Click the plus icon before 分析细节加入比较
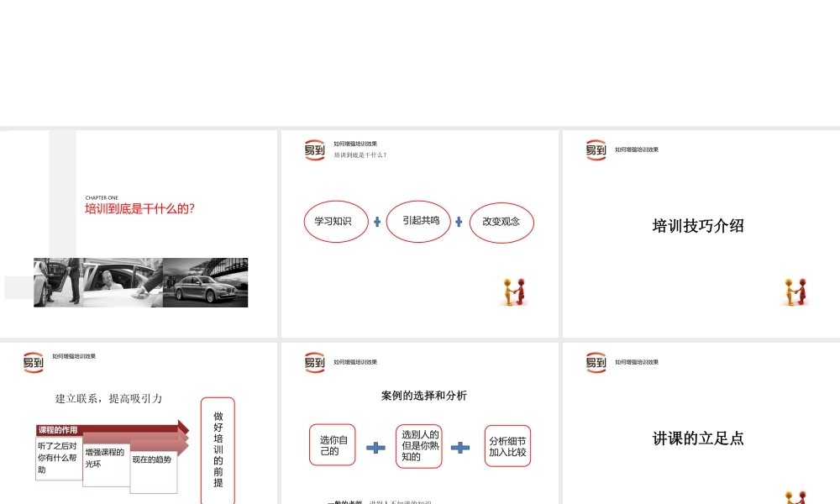 coord(460,447)
